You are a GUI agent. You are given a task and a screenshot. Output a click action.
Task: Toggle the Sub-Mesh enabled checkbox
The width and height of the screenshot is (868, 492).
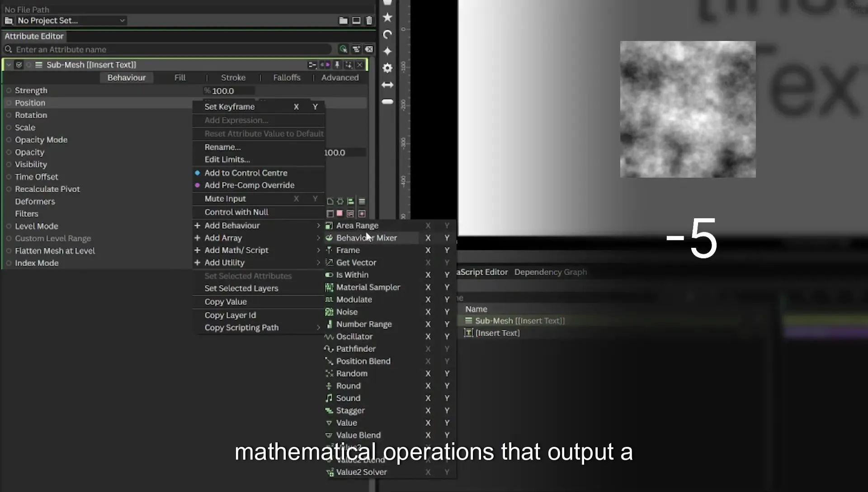pyautogui.click(x=19, y=65)
